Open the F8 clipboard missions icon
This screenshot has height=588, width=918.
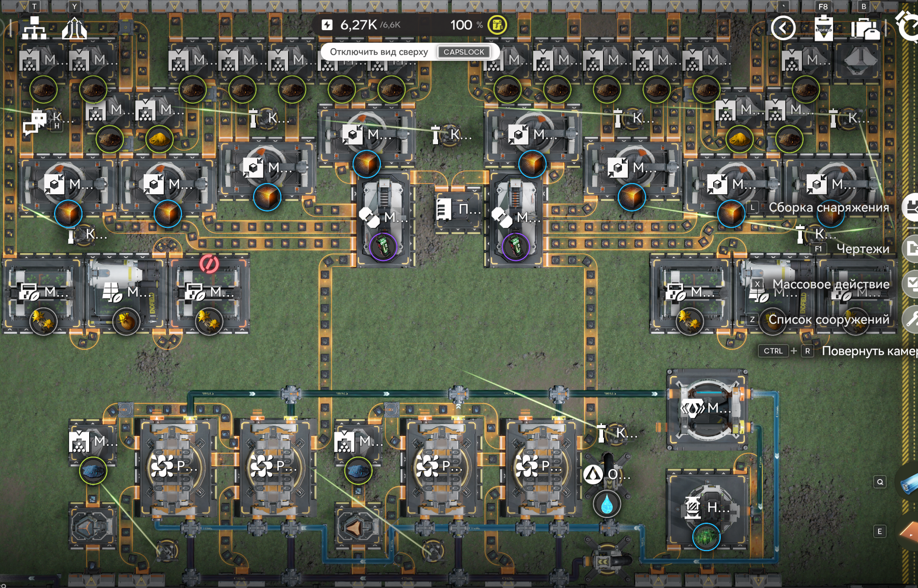click(x=823, y=28)
